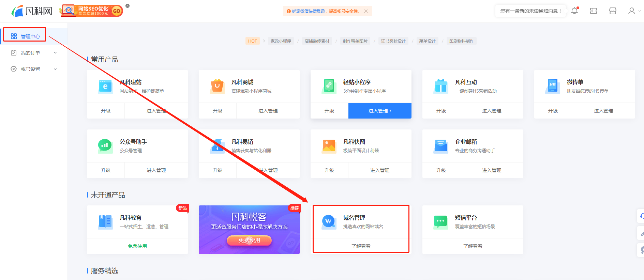Click the 我的订单 clipboard icon
The image size is (644, 280).
coord(14,53)
